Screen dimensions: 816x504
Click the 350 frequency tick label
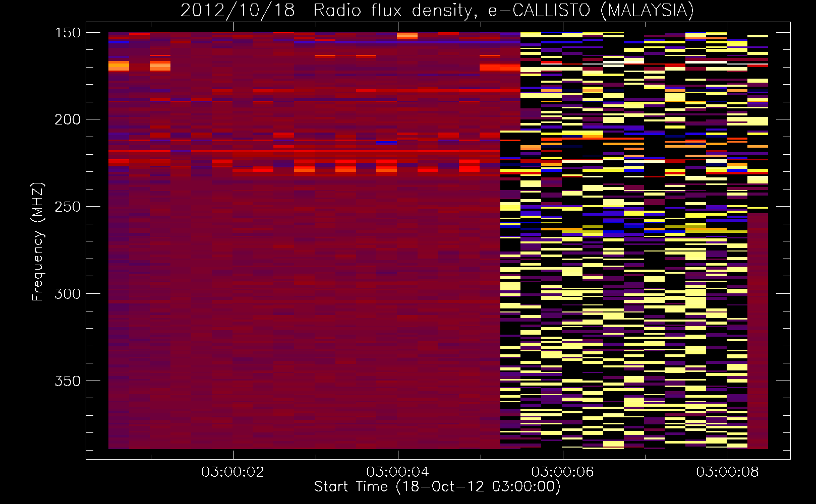68,381
